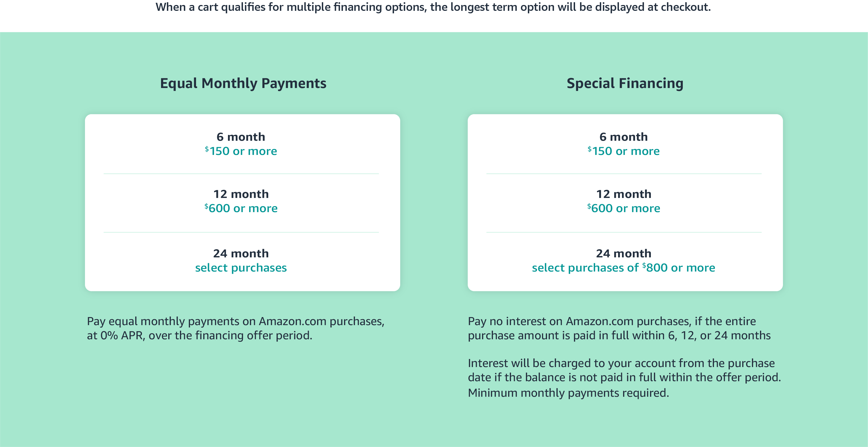This screenshot has width=868, height=447.
Task: Select 6 month under Special Financing
Action: click(x=623, y=137)
